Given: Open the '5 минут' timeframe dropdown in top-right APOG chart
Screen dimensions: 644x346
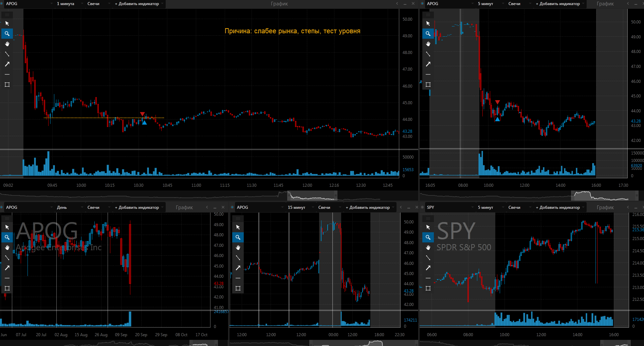Looking at the screenshot, I should coord(490,4).
